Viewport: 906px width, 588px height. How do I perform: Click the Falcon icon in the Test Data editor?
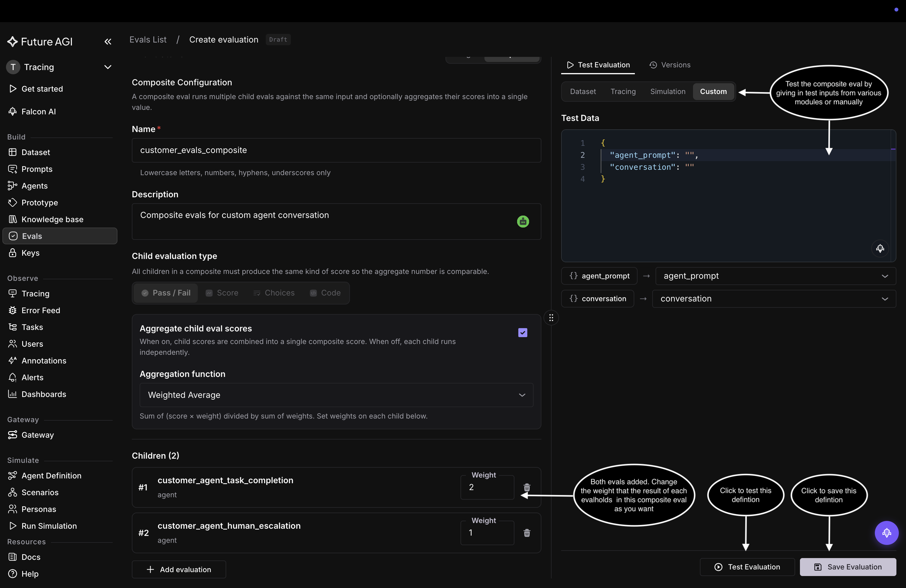[x=880, y=248]
